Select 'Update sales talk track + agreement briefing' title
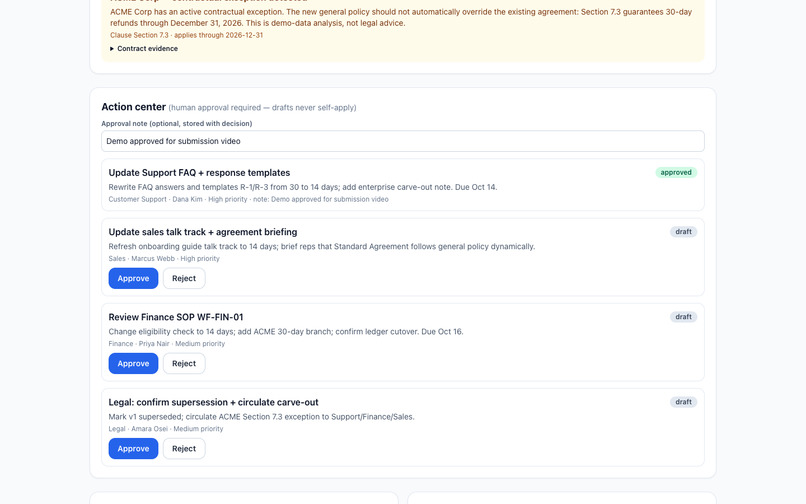The width and height of the screenshot is (806, 504). pyautogui.click(x=203, y=232)
